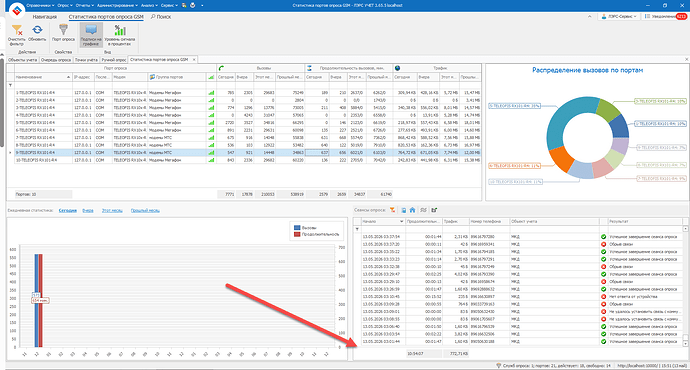Image resolution: width=690 pixels, height=370 pixels.
Task: Click the blue Вызовы legend swatch
Action: click(297, 228)
